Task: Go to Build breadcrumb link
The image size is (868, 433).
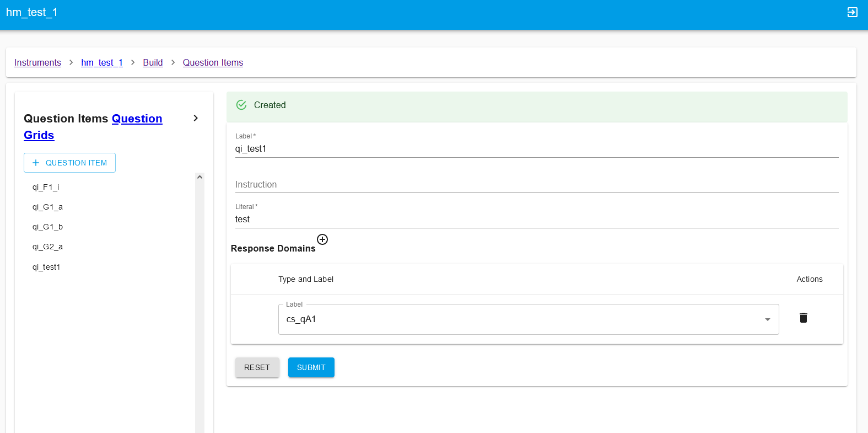Action: click(153, 62)
